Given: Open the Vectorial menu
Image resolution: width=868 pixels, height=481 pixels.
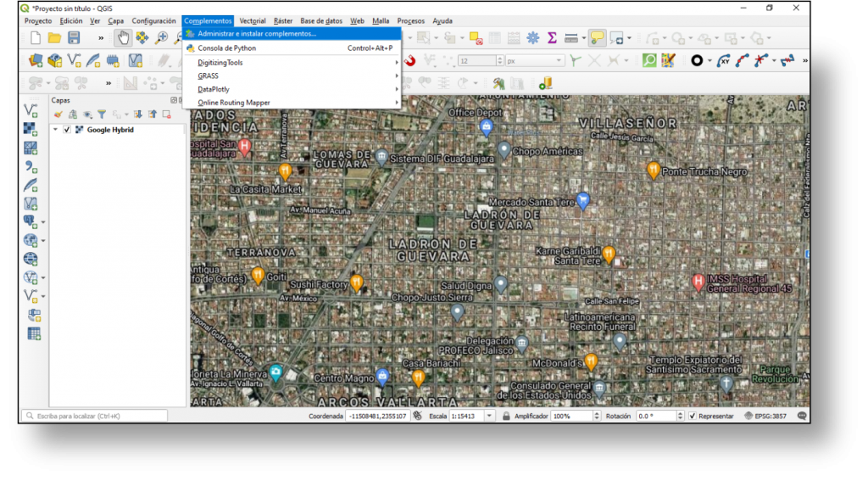Looking at the screenshot, I should click(x=253, y=21).
